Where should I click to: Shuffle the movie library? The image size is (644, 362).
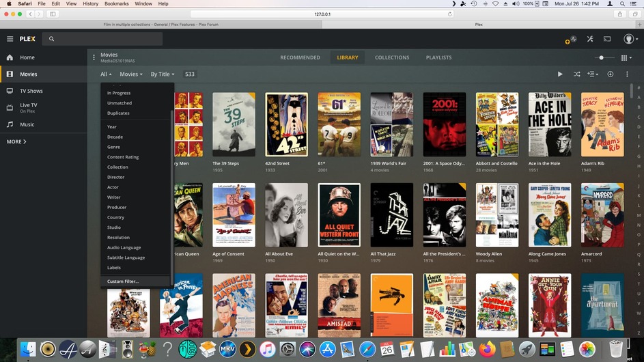pos(576,74)
